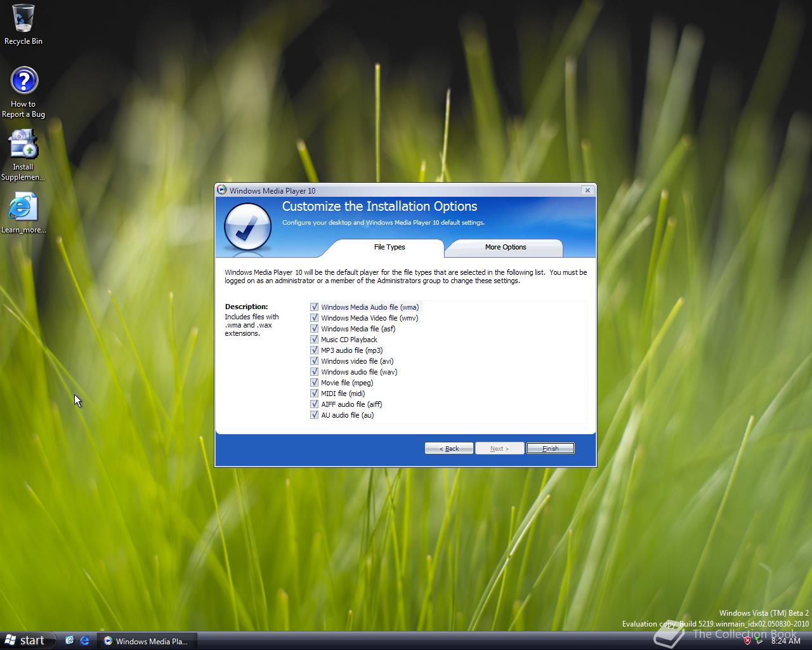The width and height of the screenshot is (812, 650).
Task: Uncheck Windows Media Audio file (wma)
Action: [314, 307]
